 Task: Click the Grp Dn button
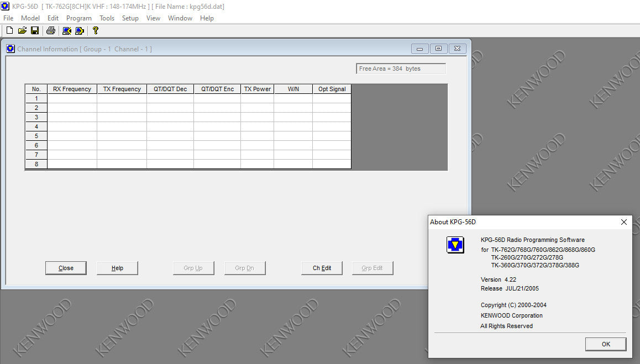pyautogui.click(x=244, y=268)
